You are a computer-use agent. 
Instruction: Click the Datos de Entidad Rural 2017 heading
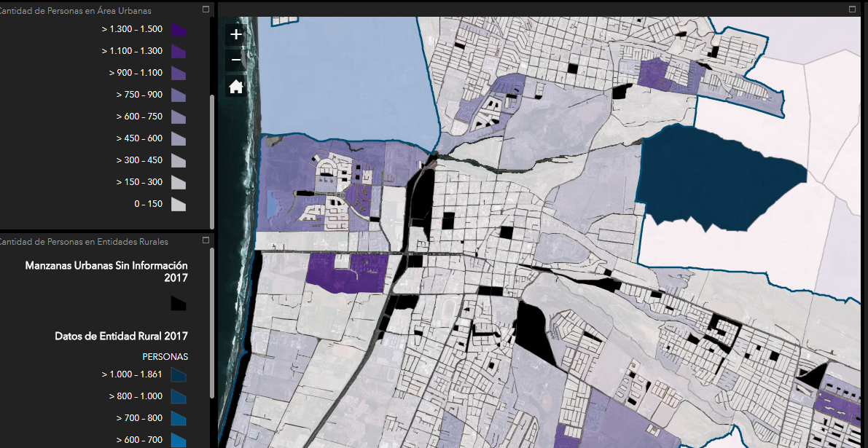point(121,336)
